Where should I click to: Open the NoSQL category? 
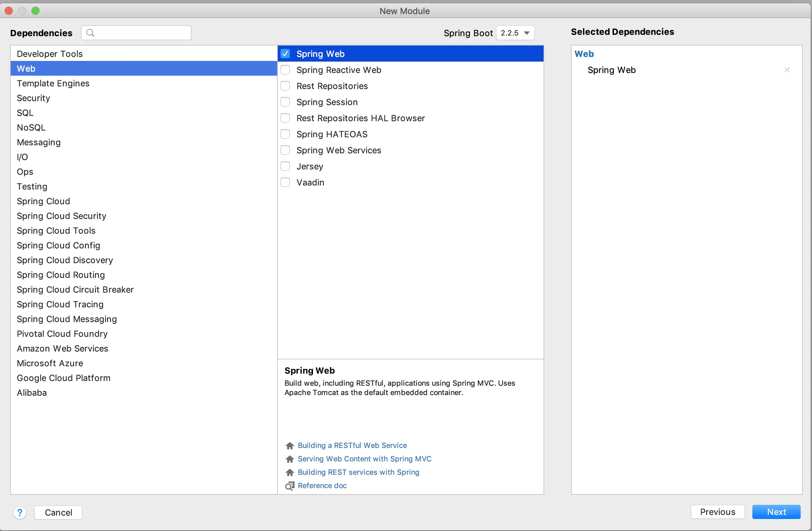click(31, 127)
